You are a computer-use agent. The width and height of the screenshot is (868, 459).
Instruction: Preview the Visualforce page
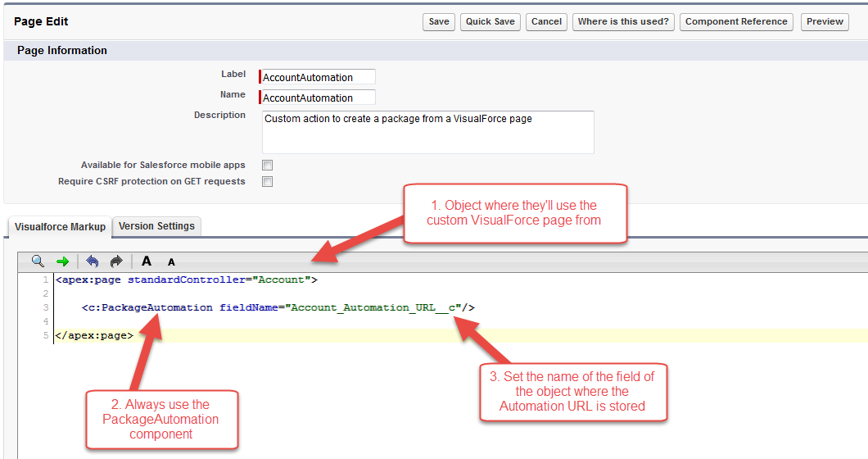825,22
